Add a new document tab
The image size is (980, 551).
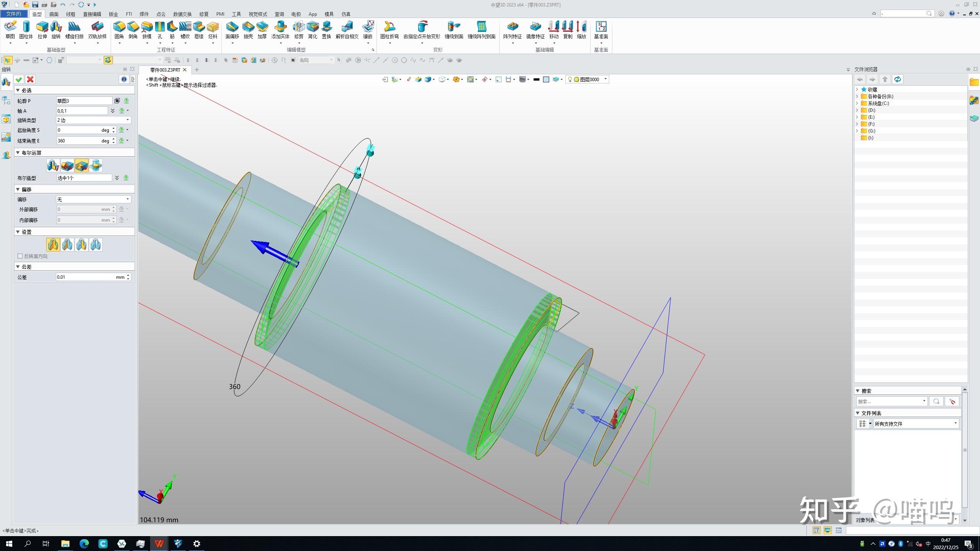click(x=197, y=70)
